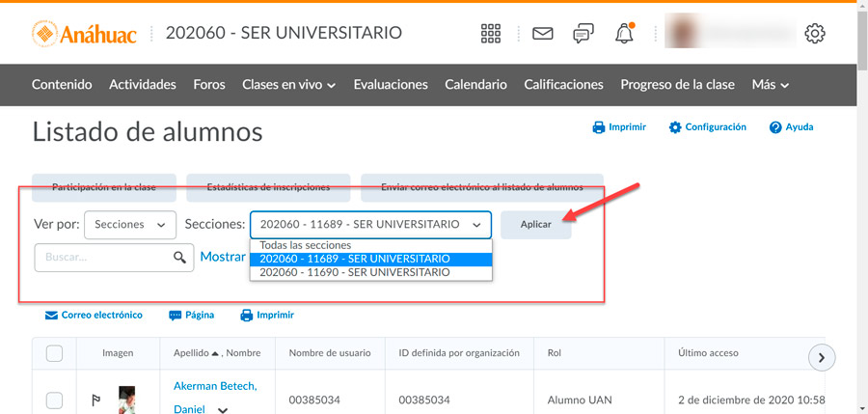The width and height of the screenshot is (868, 414).
Task: Open the Secciones combo box
Action: tap(370, 224)
